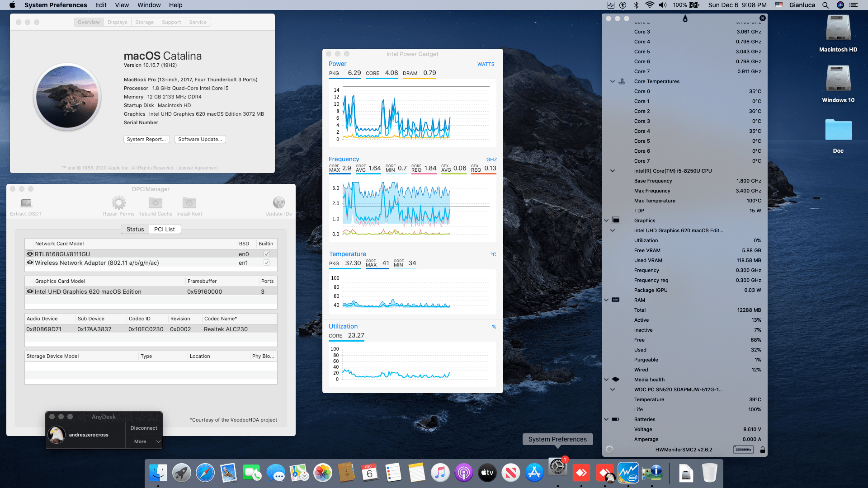This screenshot has height=488, width=868.
Task: Launch Safari from the Dock
Action: coord(205,473)
